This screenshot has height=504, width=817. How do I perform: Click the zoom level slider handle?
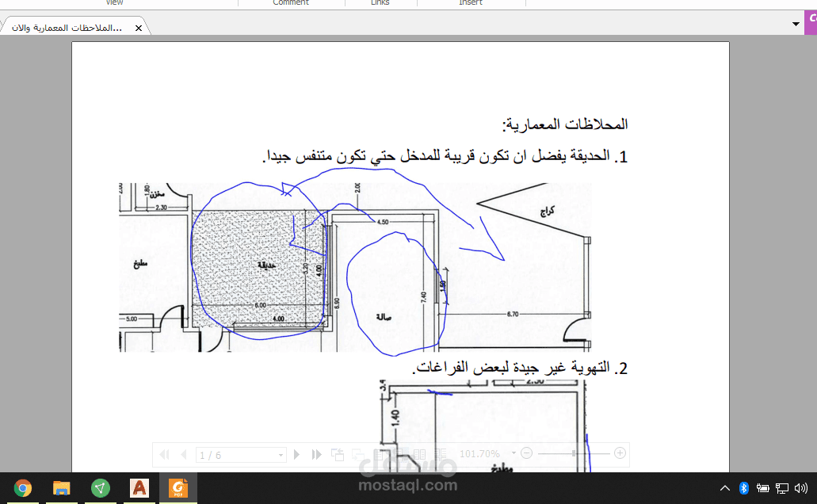(x=572, y=454)
